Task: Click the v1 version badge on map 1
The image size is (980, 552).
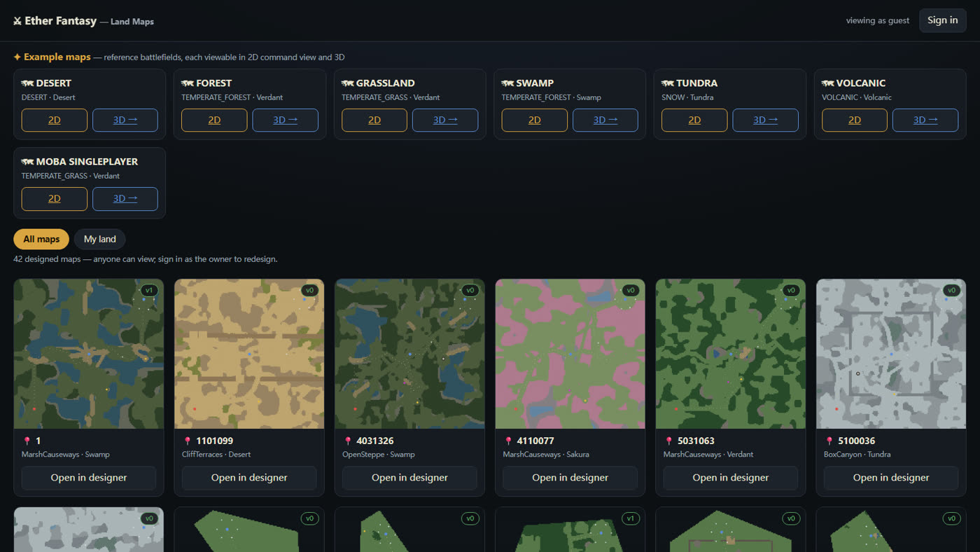Action: click(x=149, y=290)
